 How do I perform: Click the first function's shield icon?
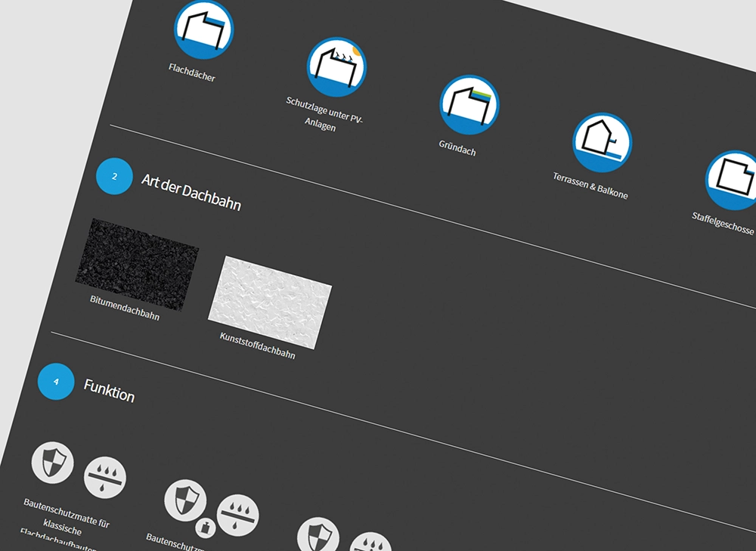pos(53,462)
